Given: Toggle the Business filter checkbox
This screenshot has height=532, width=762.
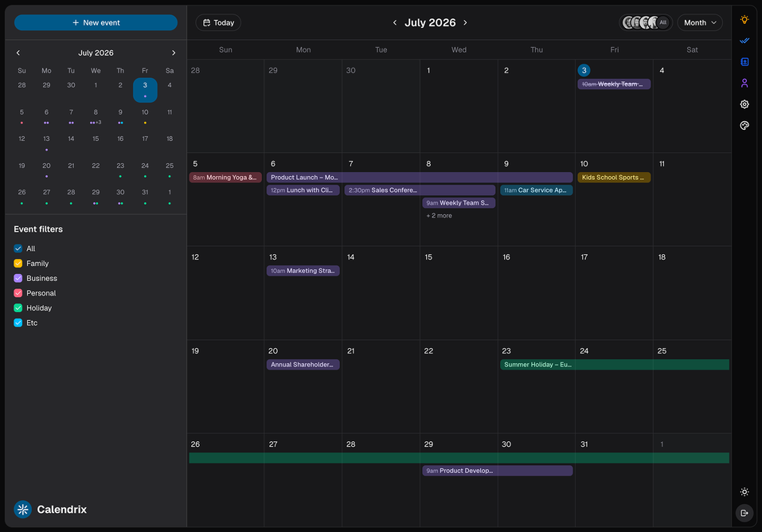Looking at the screenshot, I should coord(18,278).
